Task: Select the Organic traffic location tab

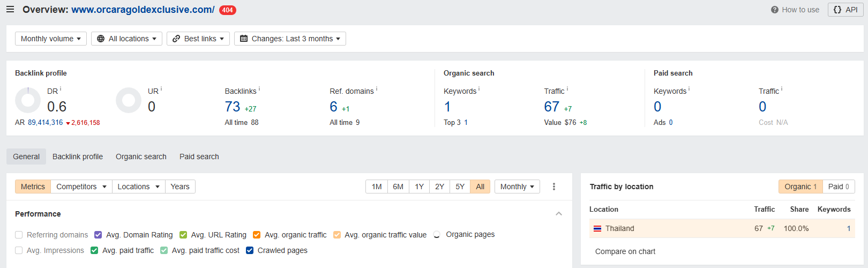Action: coord(800,187)
